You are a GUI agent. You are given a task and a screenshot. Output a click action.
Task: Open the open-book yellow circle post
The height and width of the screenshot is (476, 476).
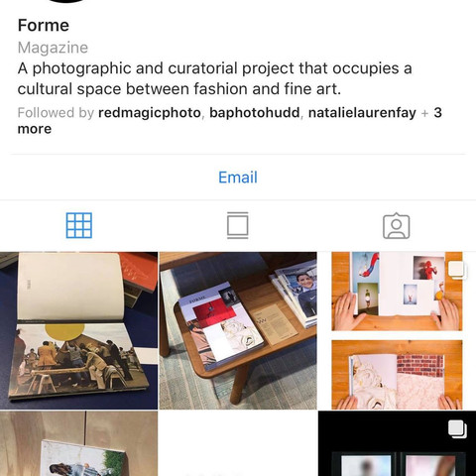(78, 330)
